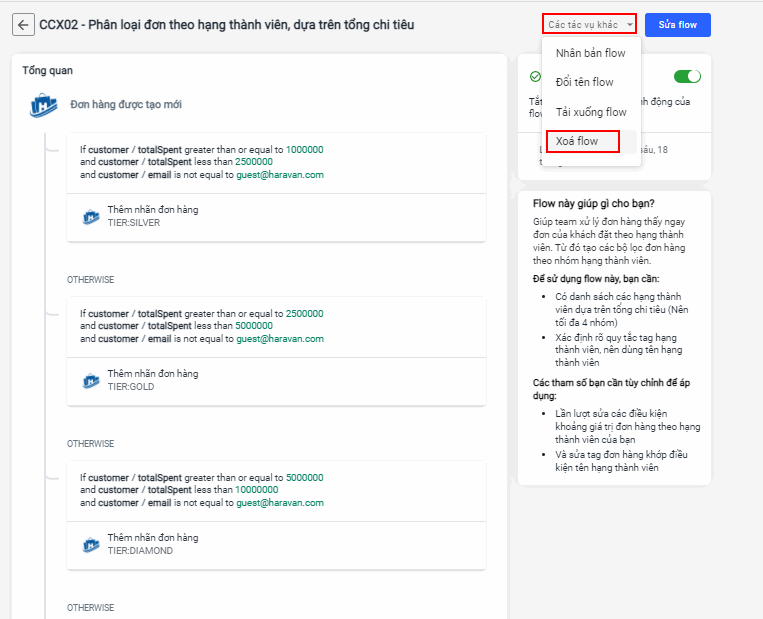Click the 5000000 value in GOLD condition
The height and width of the screenshot is (619, 763).
pos(254,326)
